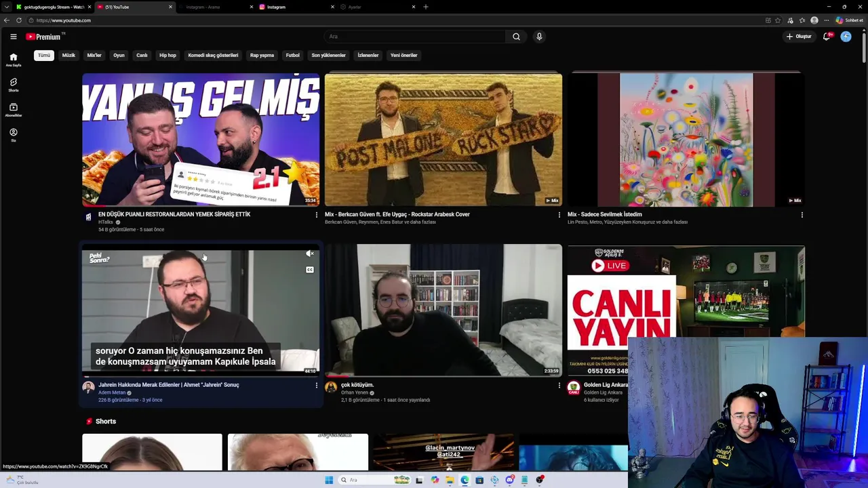Select the İzlenenler filter chip
The width and height of the screenshot is (868, 488).
(x=368, y=56)
